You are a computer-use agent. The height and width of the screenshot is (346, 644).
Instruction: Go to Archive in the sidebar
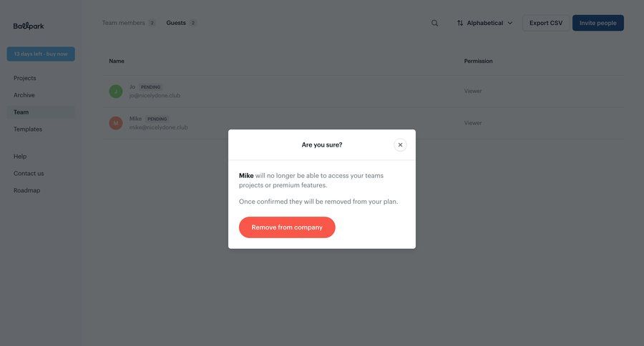click(24, 95)
